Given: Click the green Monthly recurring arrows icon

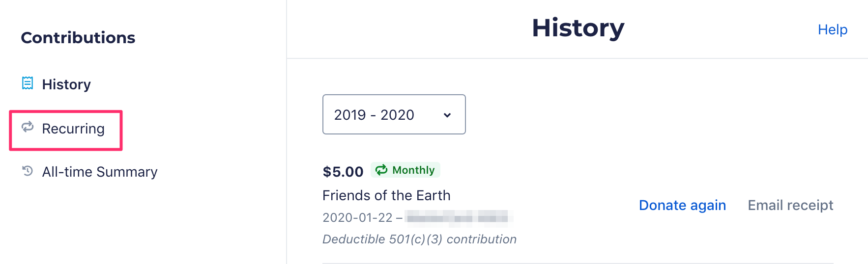Looking at the screenshot, I should point(381,170).
